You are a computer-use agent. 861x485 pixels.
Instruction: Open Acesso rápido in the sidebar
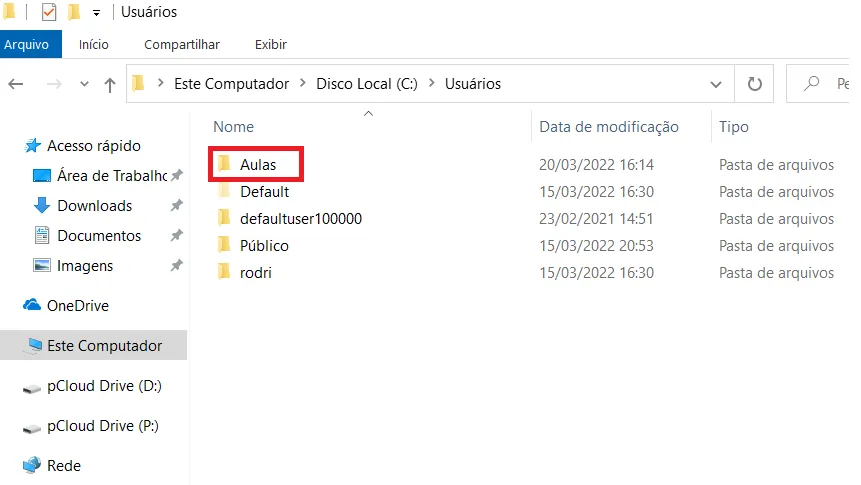(x=93, y=146)
